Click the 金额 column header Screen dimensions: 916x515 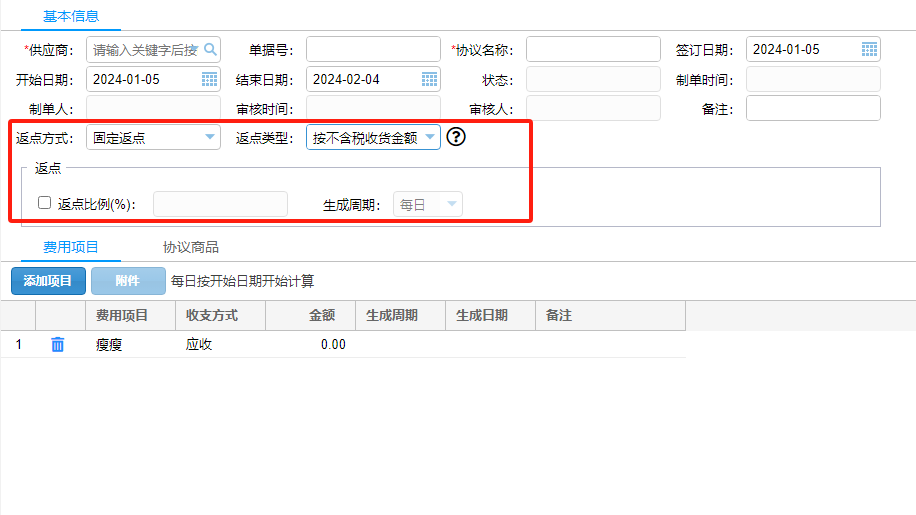coord(311,315)
